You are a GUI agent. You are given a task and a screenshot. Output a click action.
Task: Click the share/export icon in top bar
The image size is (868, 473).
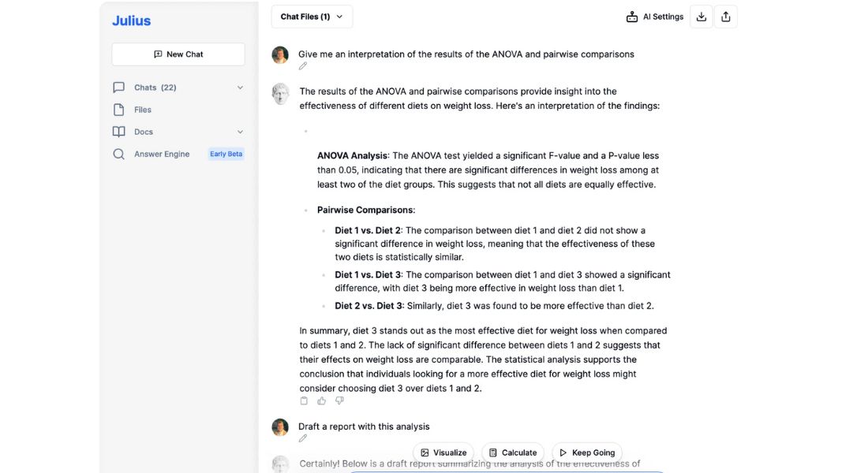point(726,17)
